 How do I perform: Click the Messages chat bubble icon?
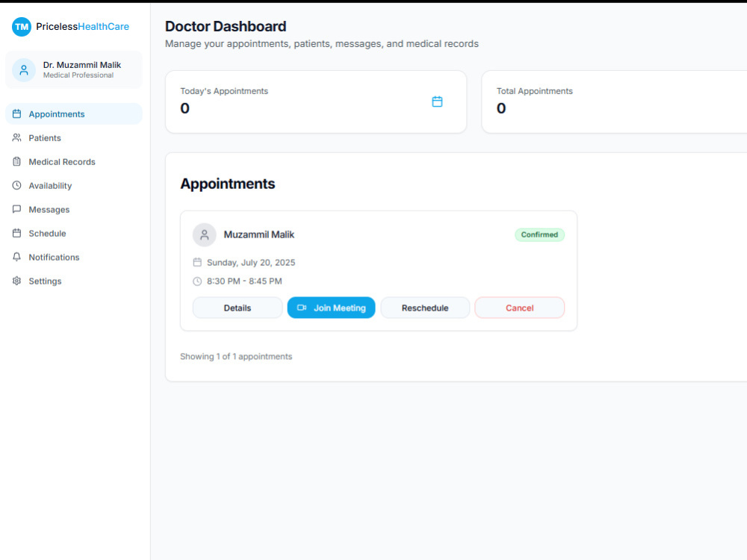[x=16, y=209]
